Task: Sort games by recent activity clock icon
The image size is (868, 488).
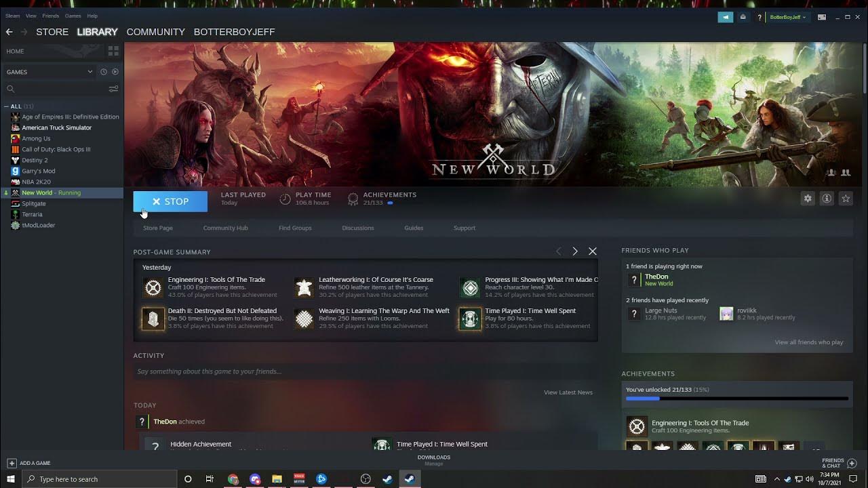Action: click(x=104, y=72)
